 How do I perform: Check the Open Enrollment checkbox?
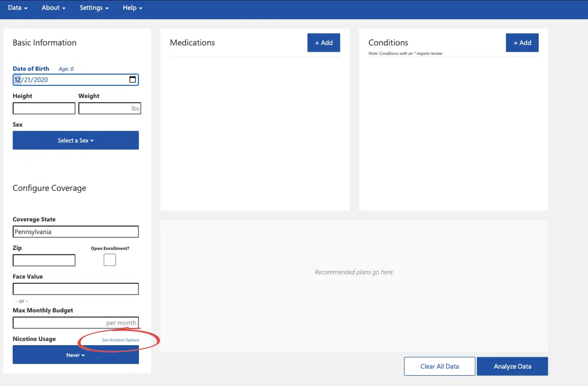coord(110,260)
